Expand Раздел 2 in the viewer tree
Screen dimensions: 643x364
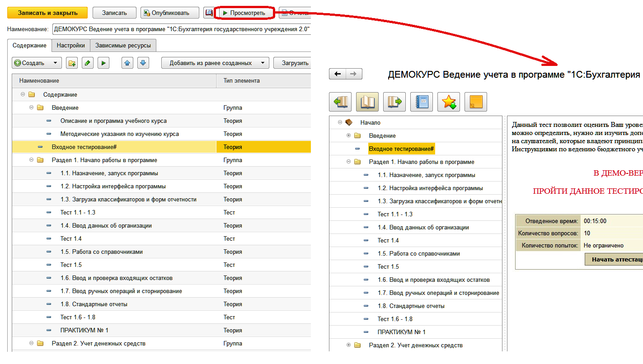348,345
